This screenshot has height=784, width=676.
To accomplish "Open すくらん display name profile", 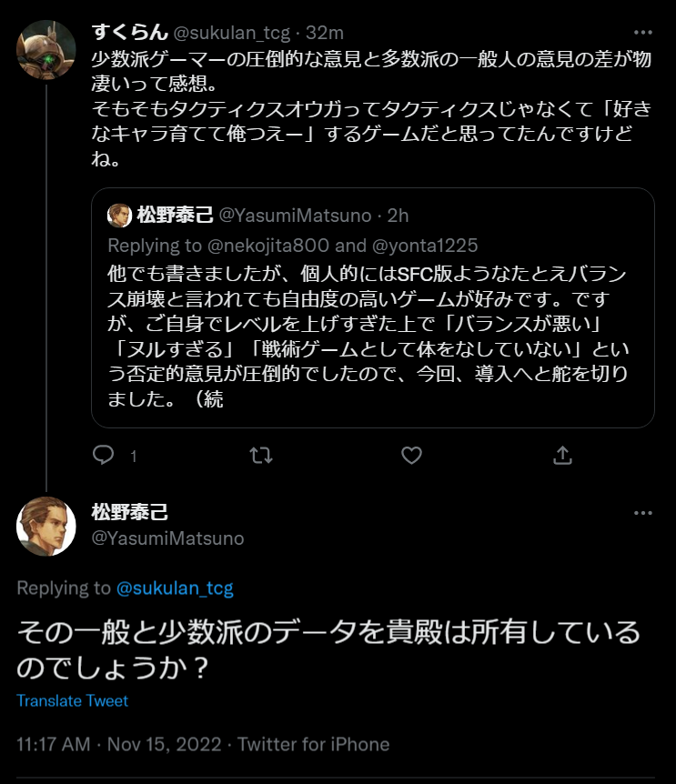I will (129, 33).
